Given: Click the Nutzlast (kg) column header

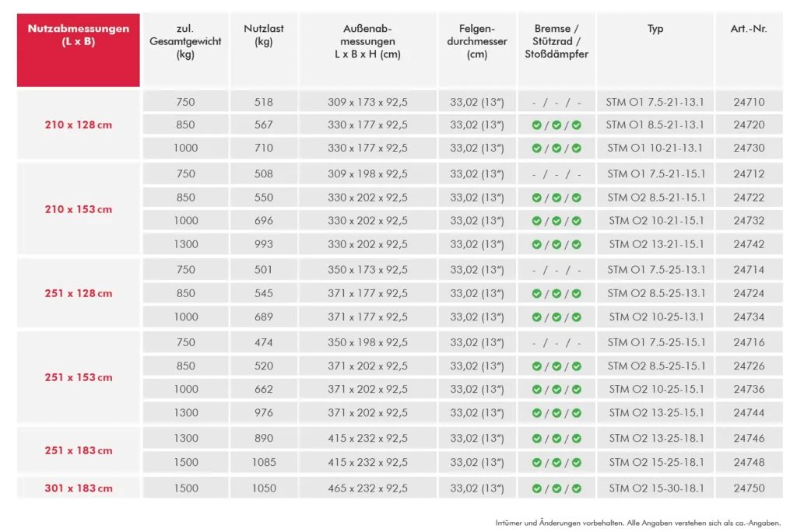Looking at the screenshot, I should (x=264, y=35).
